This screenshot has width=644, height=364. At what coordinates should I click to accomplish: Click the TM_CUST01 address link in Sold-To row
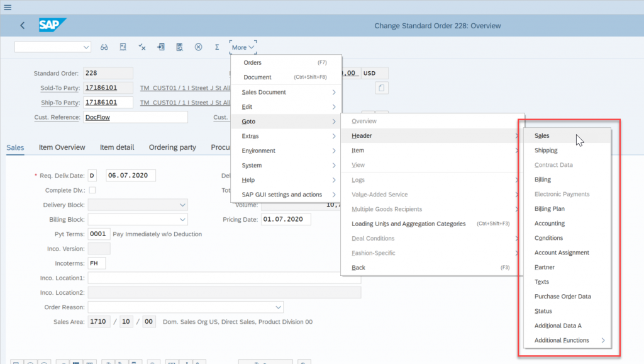click(185, 88)
